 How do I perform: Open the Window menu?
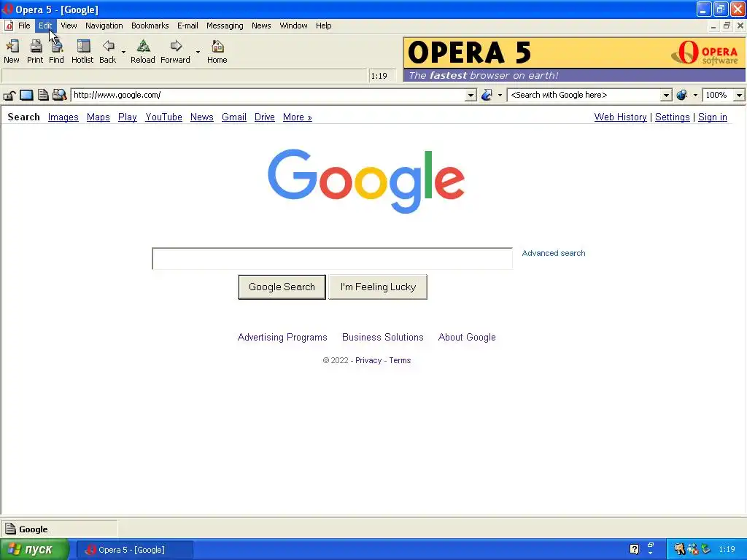pos(293,26)
